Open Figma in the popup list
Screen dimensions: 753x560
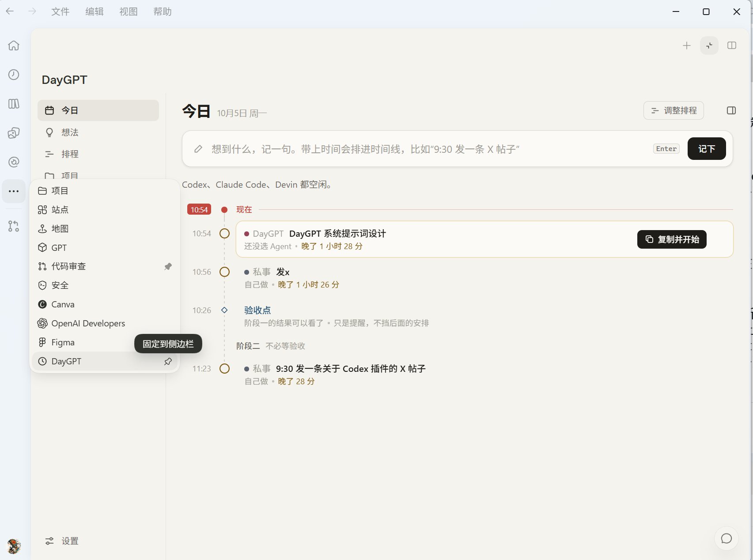coord(105,342)
